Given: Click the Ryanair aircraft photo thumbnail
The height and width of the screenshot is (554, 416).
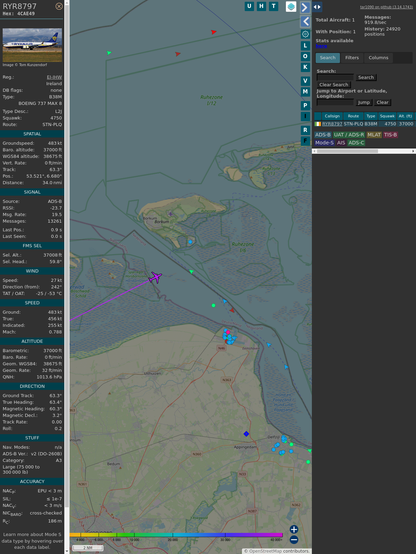Looking at the screenshot, I should (x=32, y=45).
